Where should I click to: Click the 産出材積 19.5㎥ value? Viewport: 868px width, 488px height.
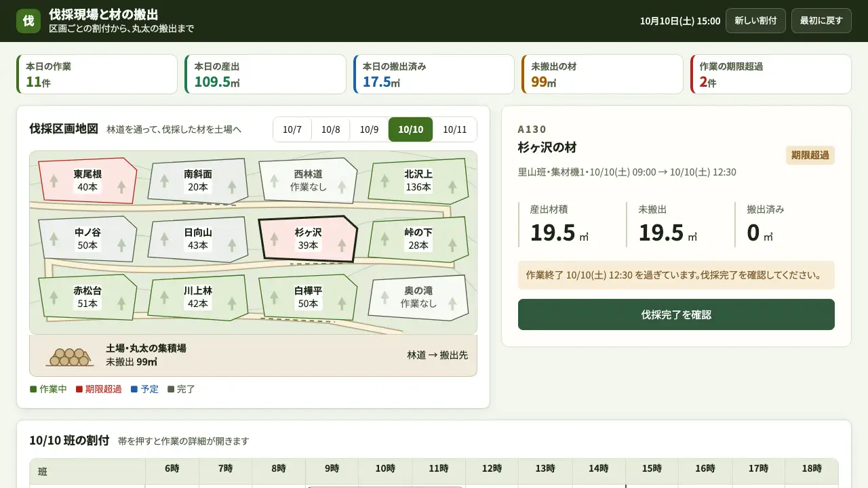559,232
